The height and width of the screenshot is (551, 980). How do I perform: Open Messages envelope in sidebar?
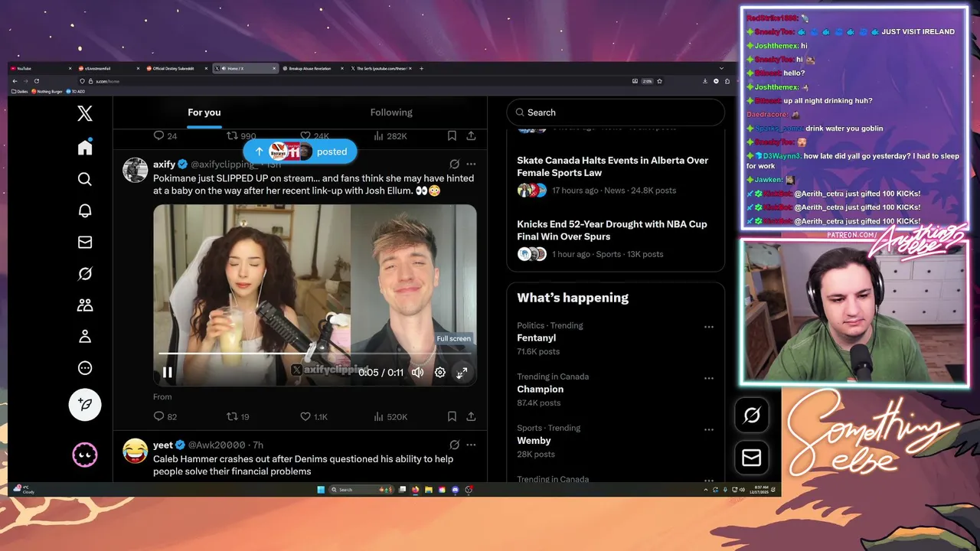[85, 242]
